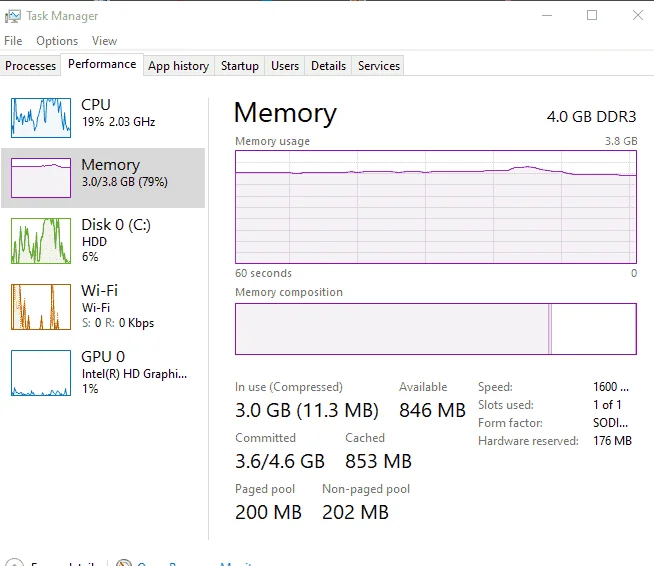Click the Paged pool value 200 MB
The image size is (654, 566).
coord(268,513)
